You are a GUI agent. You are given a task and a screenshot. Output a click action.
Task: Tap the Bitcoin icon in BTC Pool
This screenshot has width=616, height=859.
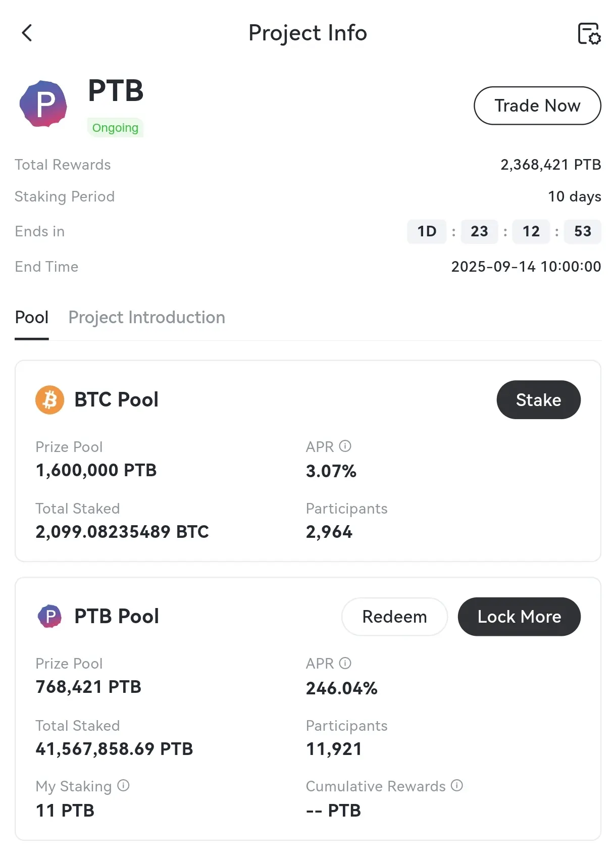pos(49,400)
